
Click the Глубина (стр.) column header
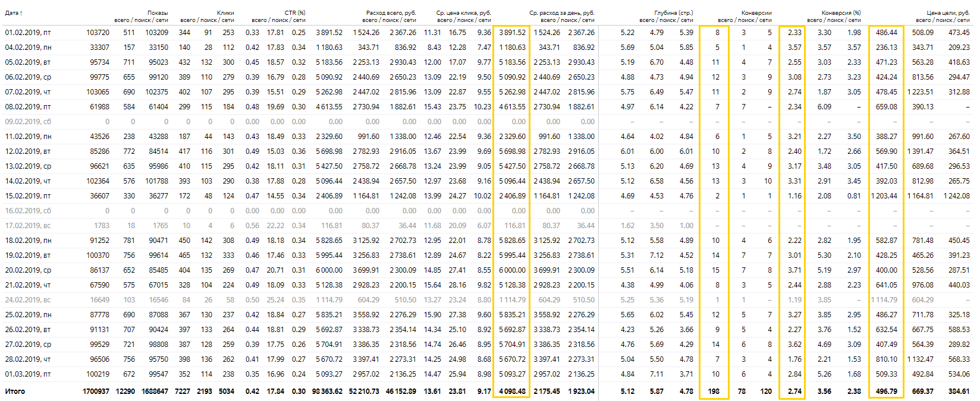click(x=674, y=12)
